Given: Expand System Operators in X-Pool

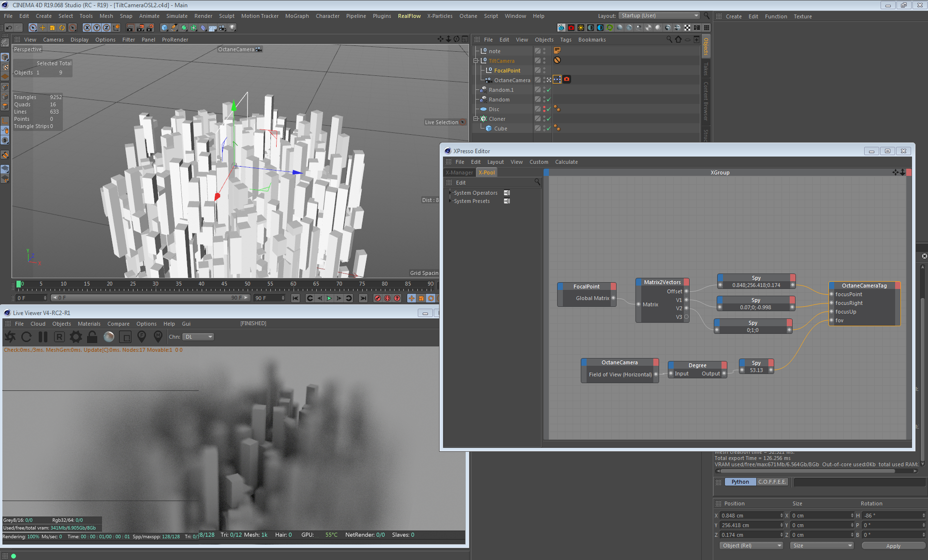Looking at the screenshot, I should (x=450, y=193).
